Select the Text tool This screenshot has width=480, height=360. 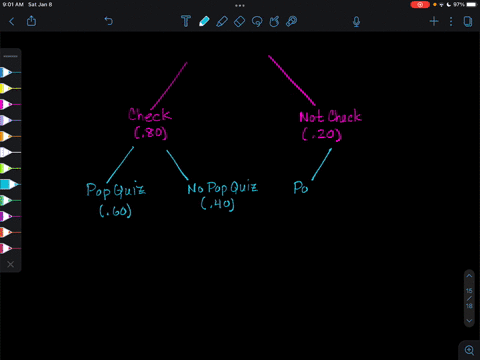tap(186, 21)
